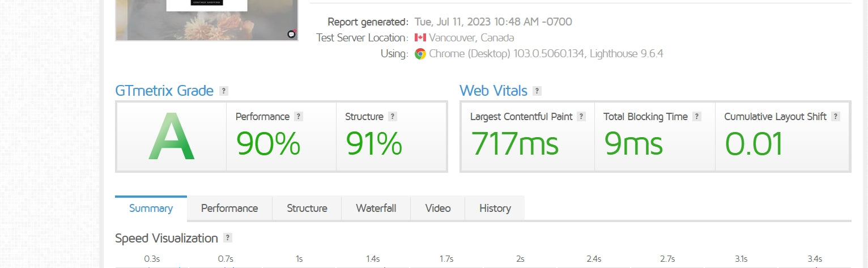Click the page screenshot thumbnail

click(206, 20)
